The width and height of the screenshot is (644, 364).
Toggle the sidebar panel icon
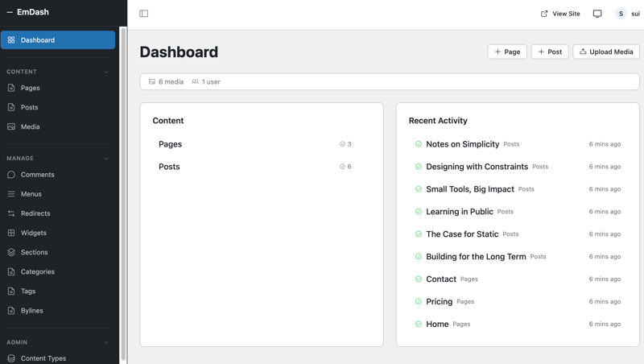coord(144,14)
